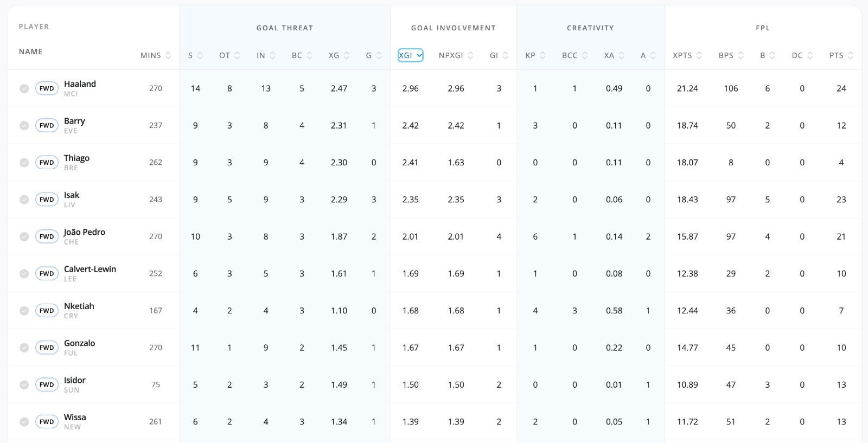The image size is (868, 443).
Task: Open João Pedro player name
Action: tap(85, 232)
